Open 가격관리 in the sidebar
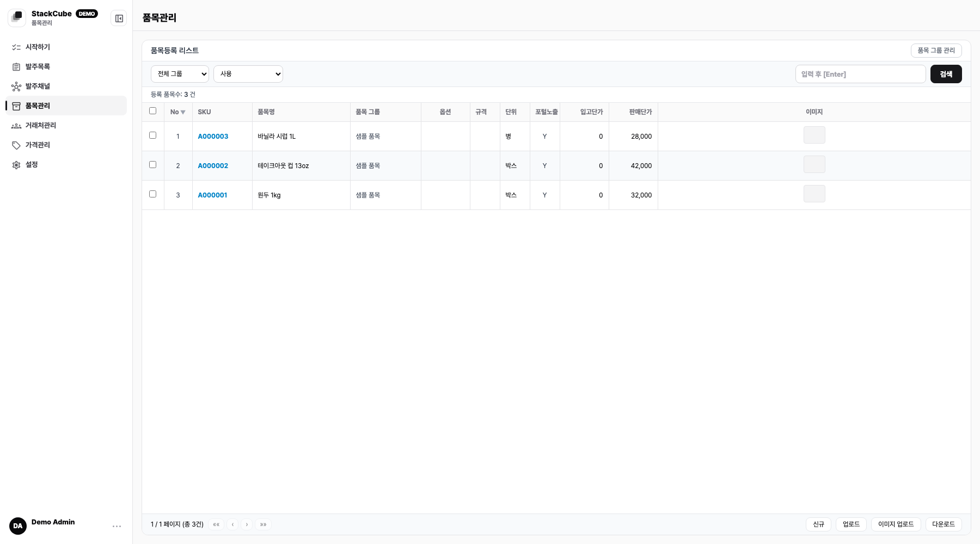The width and height of the screenshot is (980, 544). [66, 145]
